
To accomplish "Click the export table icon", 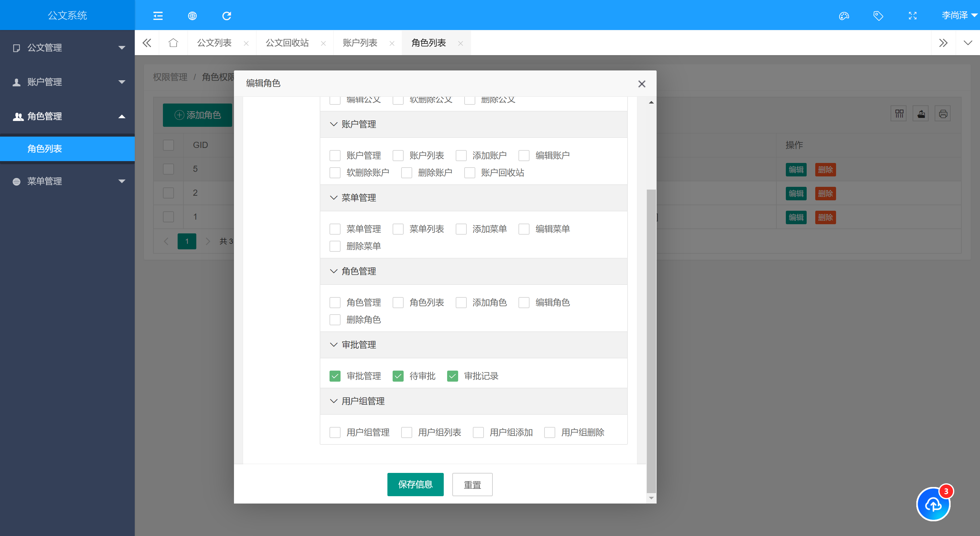I will [921, 114].
